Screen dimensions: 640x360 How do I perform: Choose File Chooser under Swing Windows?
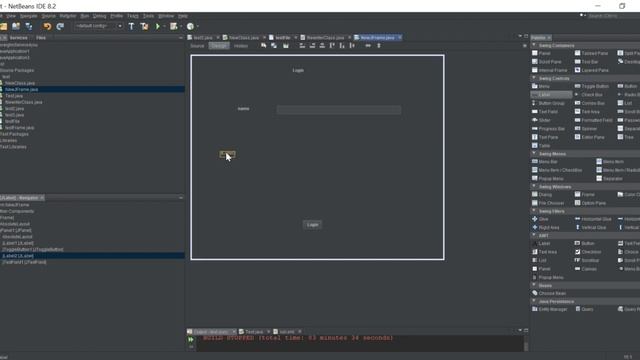coord(548,203)
